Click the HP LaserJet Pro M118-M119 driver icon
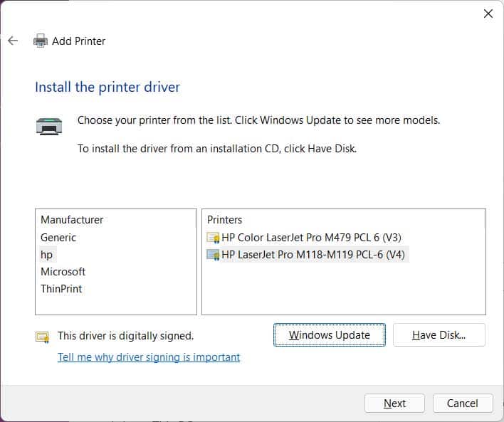504x422 pixels. pyautogui.click(x=213, y=255)
